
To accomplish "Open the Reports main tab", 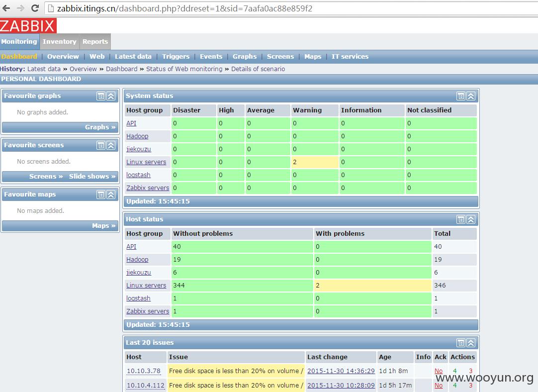I will (95, 41).
